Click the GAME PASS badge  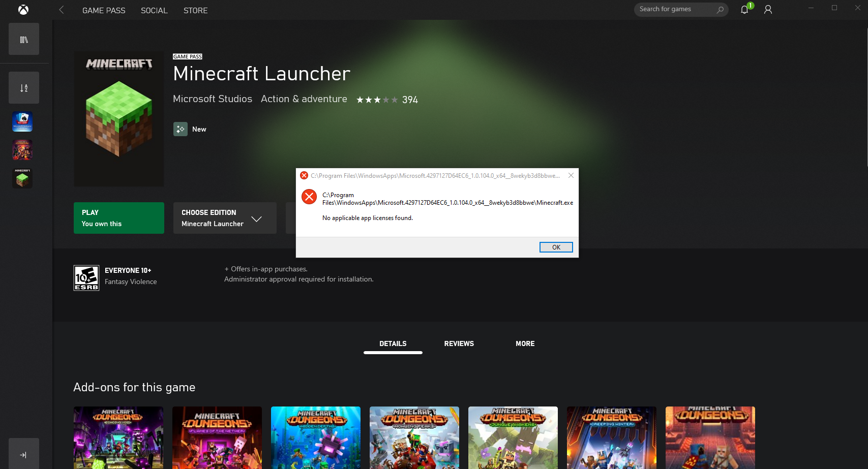(188, 56)
